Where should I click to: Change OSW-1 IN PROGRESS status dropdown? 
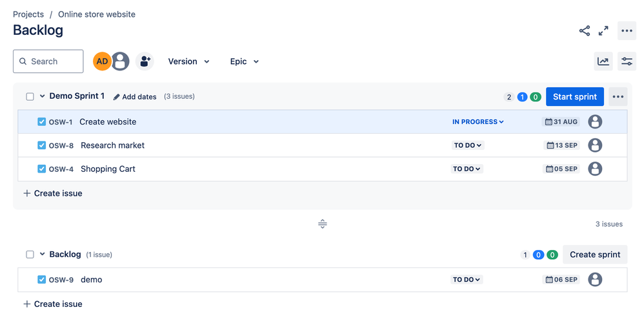pyautogui.click(x=478, y=121)
